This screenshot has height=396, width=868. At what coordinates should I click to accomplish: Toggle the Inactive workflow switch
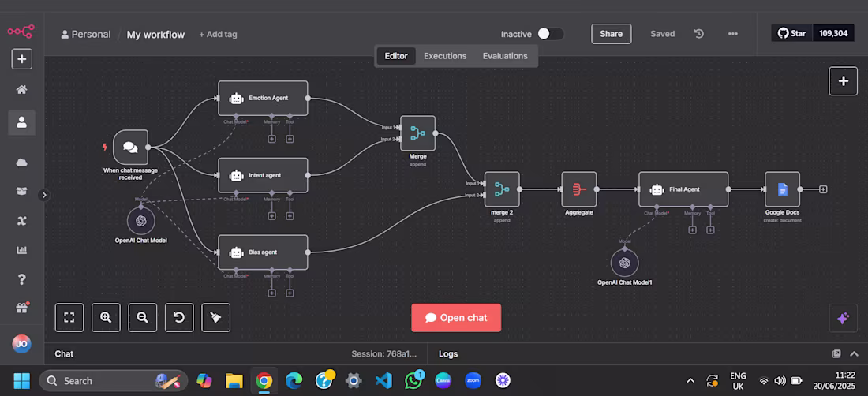[x=550, y=34]
